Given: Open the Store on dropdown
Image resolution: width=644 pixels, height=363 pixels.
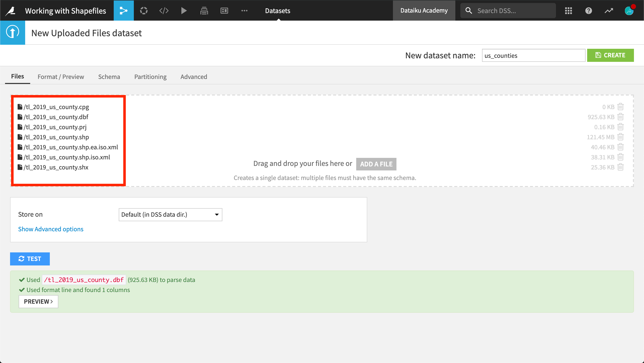Looking at the screenshot, I should tap(171, 214).
